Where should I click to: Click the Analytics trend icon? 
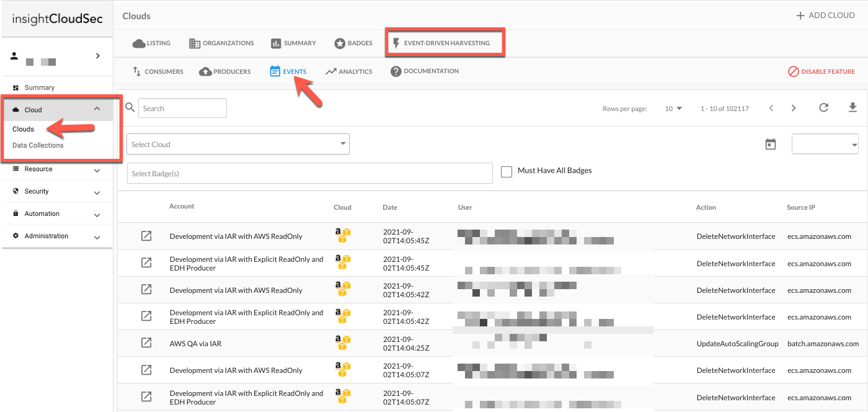[x=330, y=71]
